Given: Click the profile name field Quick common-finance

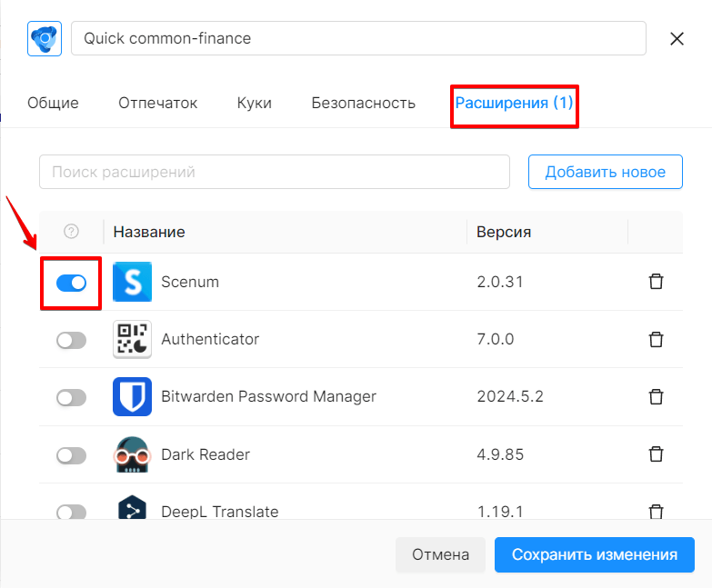Looking at the screenshot, I should tap(358, 38).
